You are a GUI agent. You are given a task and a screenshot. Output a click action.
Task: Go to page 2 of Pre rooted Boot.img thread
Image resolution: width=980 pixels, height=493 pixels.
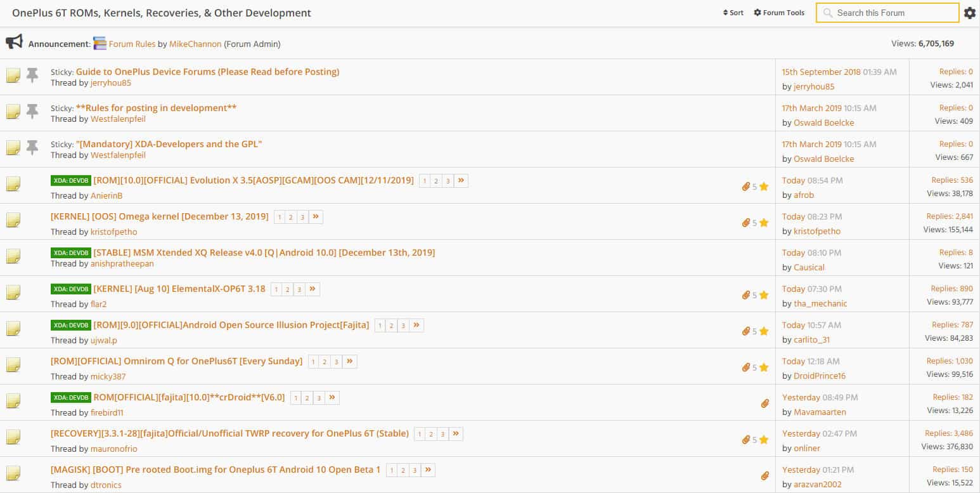(403, 471)
